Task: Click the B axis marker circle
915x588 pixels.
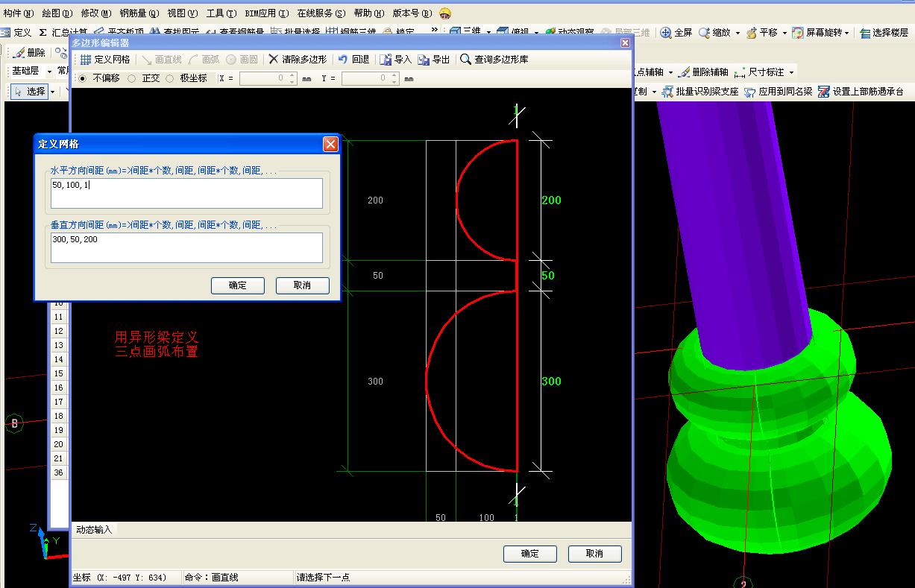Action: [14, 423]
